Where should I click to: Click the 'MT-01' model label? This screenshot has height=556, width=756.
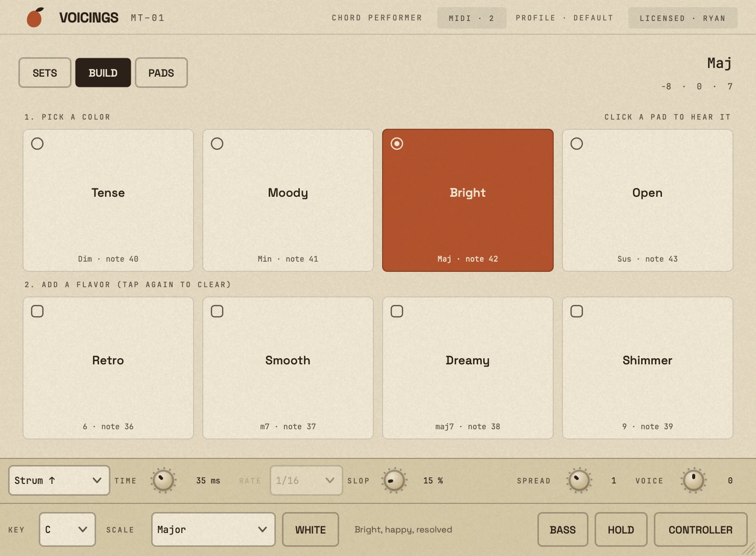[148, 18]
